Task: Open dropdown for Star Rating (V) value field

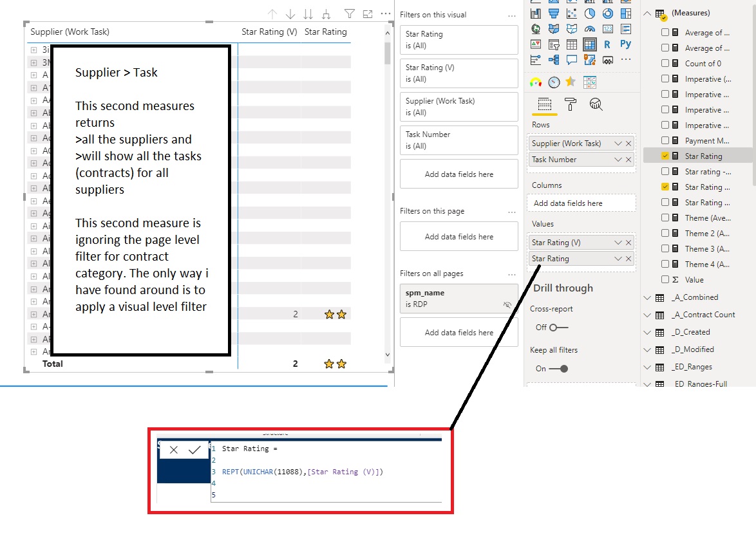Action: pos(618,243)
